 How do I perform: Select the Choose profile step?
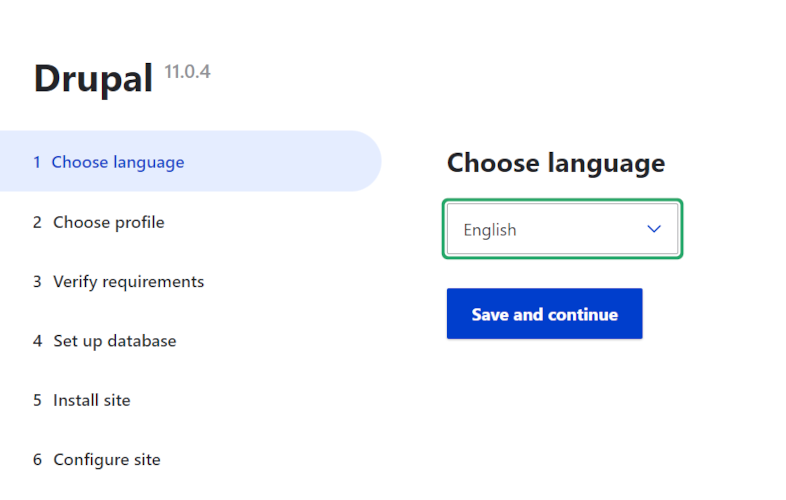click(x=108, y=222)
